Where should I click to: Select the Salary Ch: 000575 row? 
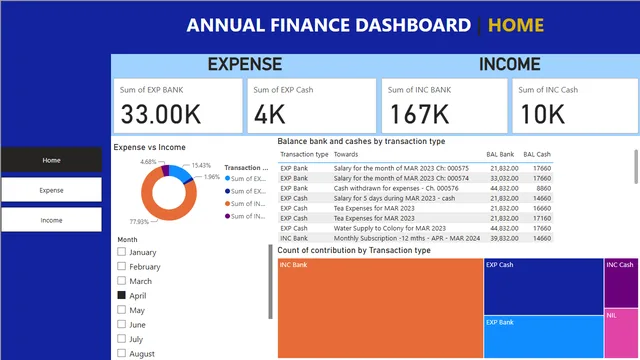pyautogui.click(x=416, y=168)
